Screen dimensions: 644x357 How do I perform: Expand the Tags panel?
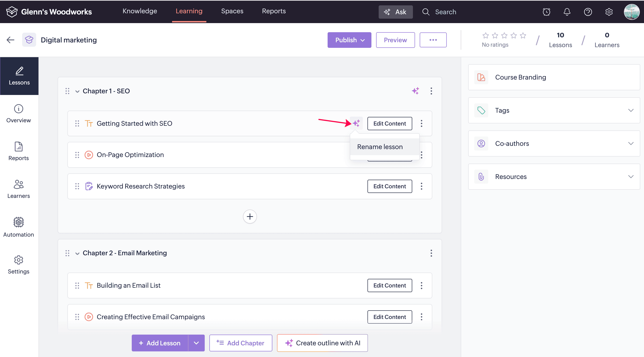click(x=630, y=110)
